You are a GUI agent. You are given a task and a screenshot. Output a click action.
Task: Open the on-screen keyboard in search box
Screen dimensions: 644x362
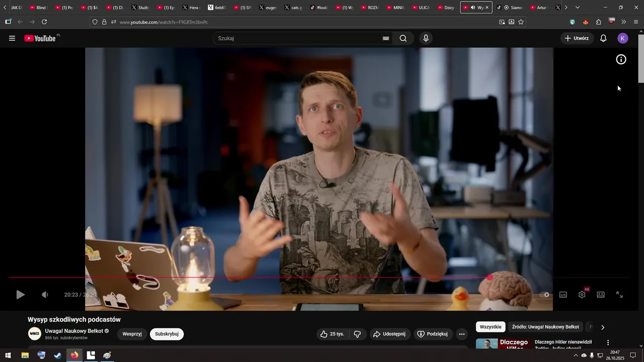coord(386,38)
